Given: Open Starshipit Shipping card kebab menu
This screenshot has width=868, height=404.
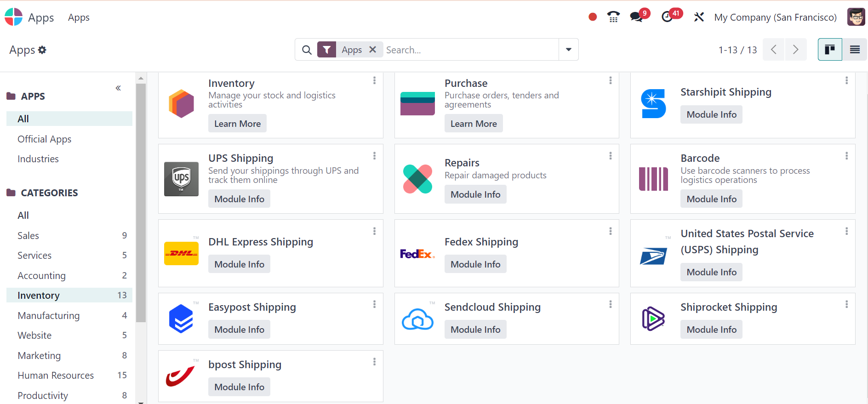Looking at the screenshot, I should (846, 80).
